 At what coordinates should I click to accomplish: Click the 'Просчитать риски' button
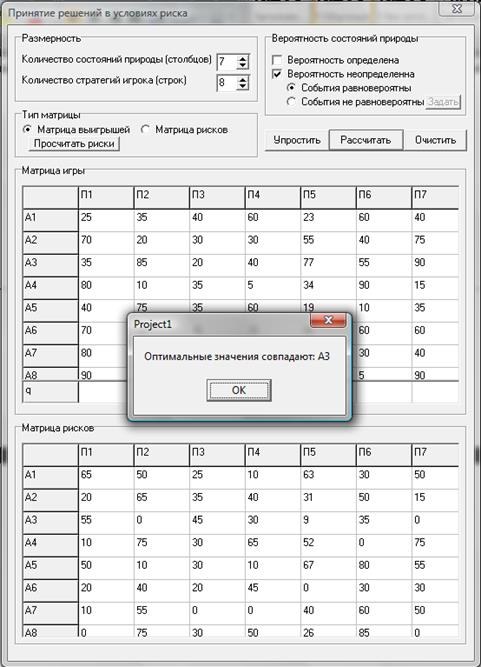tap(74, 144)
